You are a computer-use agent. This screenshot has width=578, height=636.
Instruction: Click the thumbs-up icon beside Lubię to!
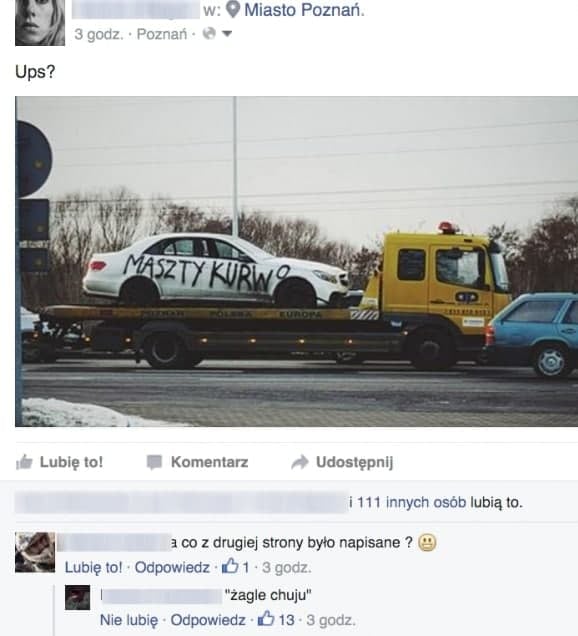[x=24, y=462]
